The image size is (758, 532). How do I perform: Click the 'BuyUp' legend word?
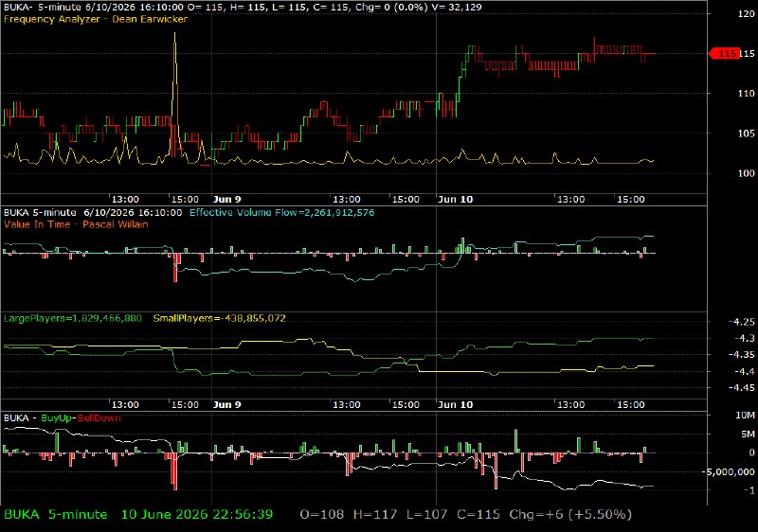click(x=56, y=418)
